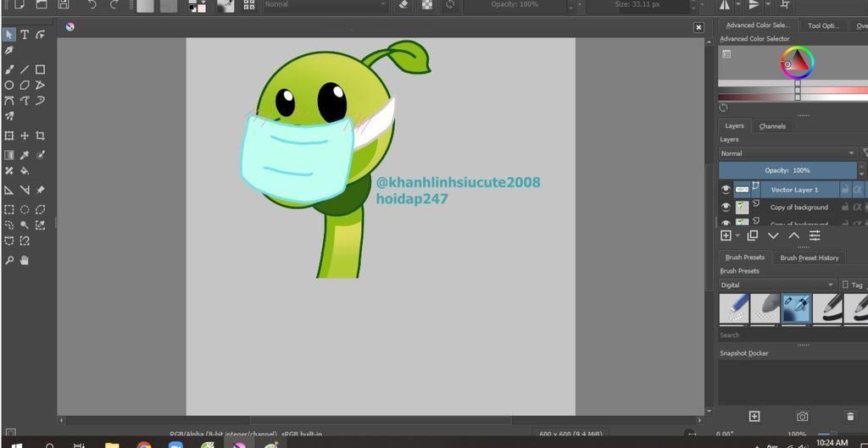Viewport: 868px width, 448px height.
Task: Toggle lock on Copy of background layer
Action: 845,207
